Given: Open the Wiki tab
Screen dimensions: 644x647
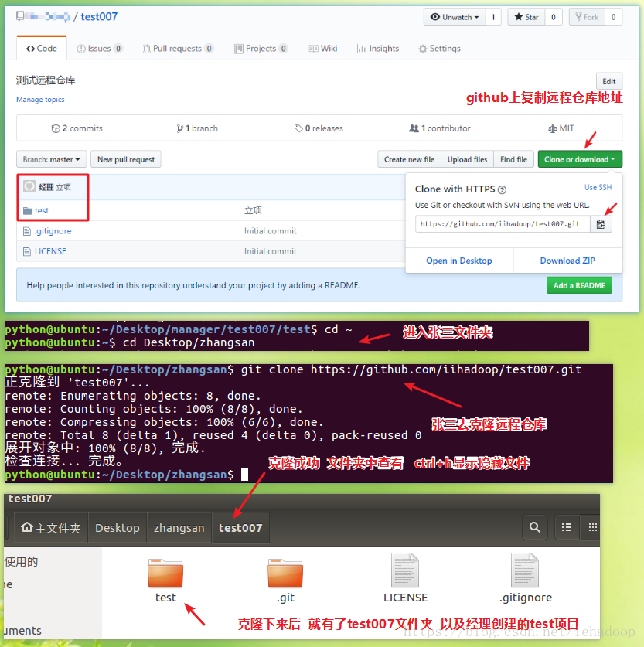Looking at the screenshot, I should click(323, 48).
